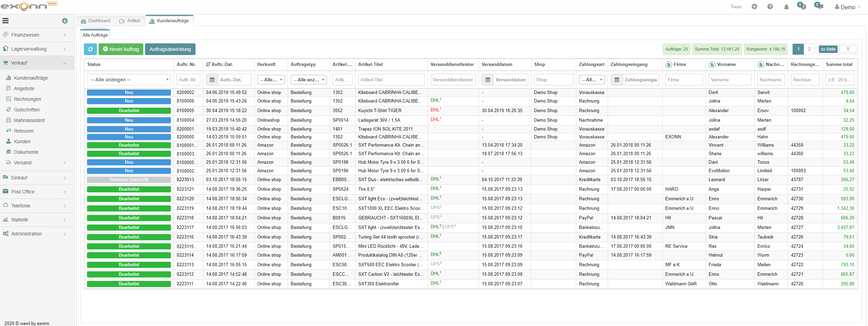
Task: Click the plus circle icon in header
Action: (754, 7)
